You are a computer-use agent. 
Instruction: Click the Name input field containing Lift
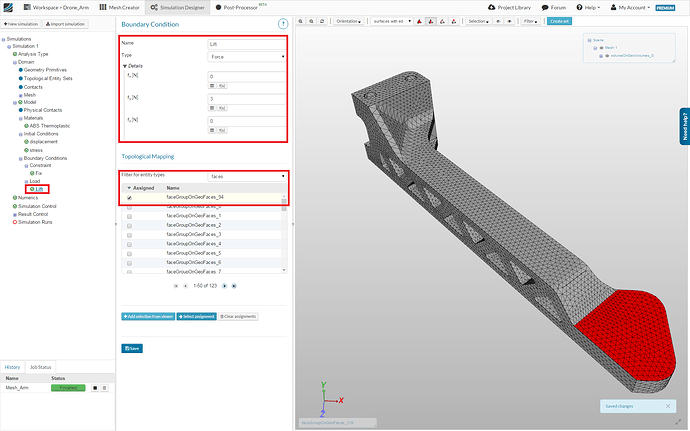point(247,44)
